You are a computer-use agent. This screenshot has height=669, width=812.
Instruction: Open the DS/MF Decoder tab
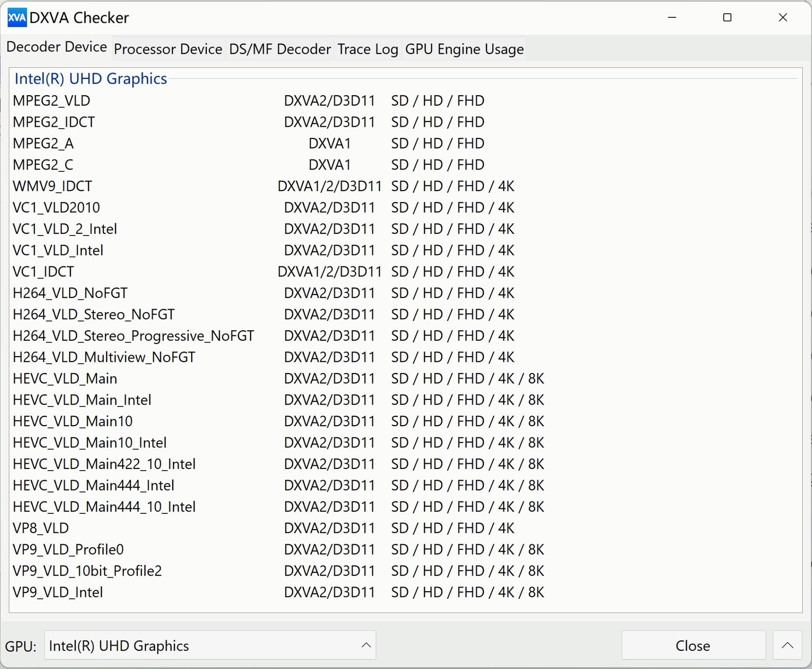tap(280, 49)
